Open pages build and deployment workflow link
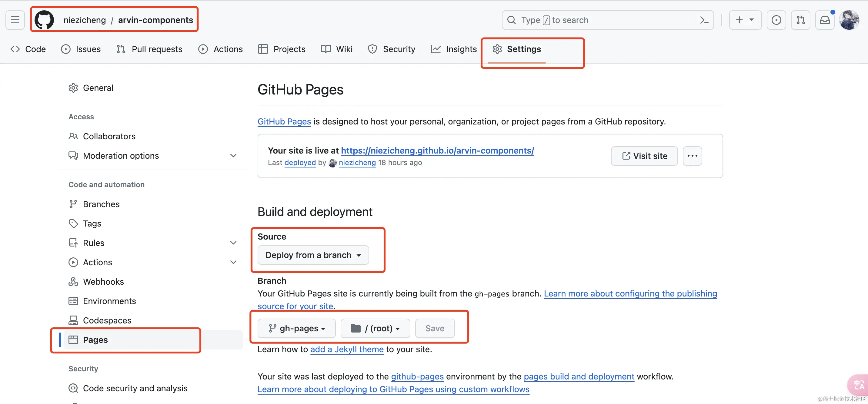This screenshot has height=404, width=868. pyautogui.click(x=579, y=377)
